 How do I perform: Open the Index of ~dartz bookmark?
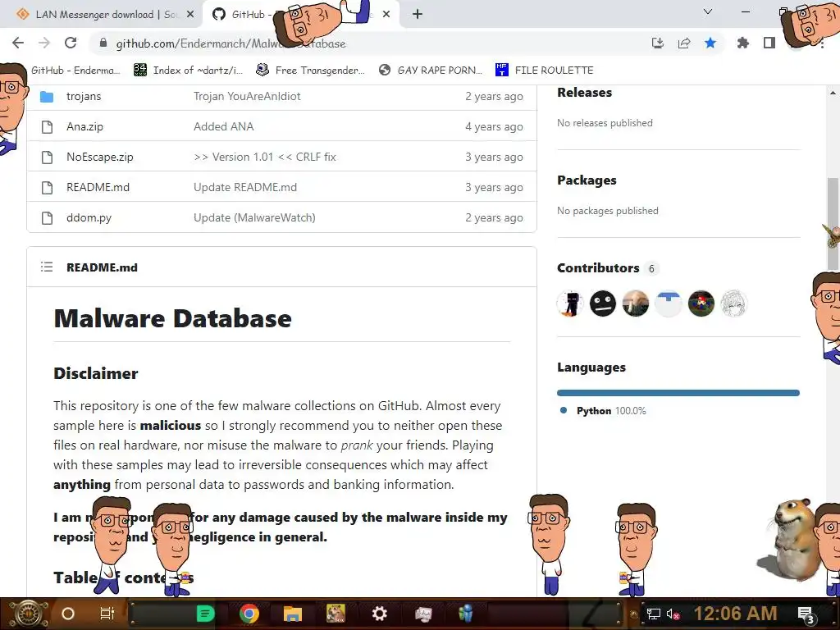click(188, 71)
